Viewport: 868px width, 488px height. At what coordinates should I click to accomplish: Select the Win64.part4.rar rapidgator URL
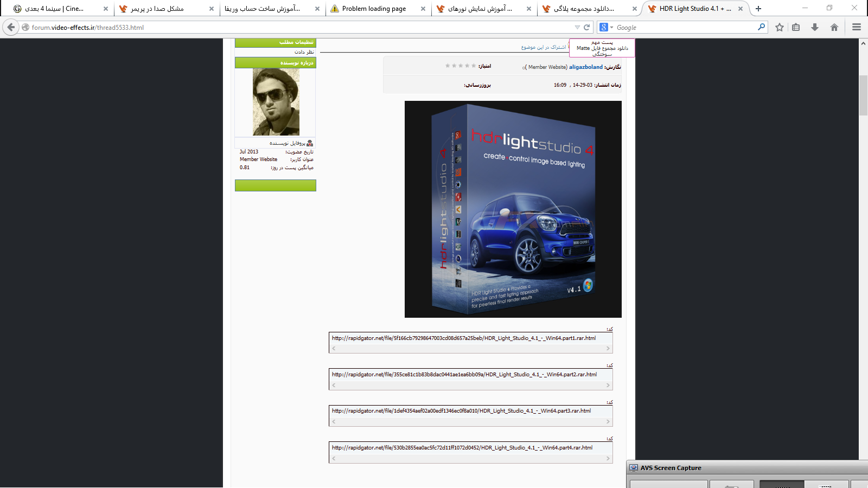click(x=462, y=447)
